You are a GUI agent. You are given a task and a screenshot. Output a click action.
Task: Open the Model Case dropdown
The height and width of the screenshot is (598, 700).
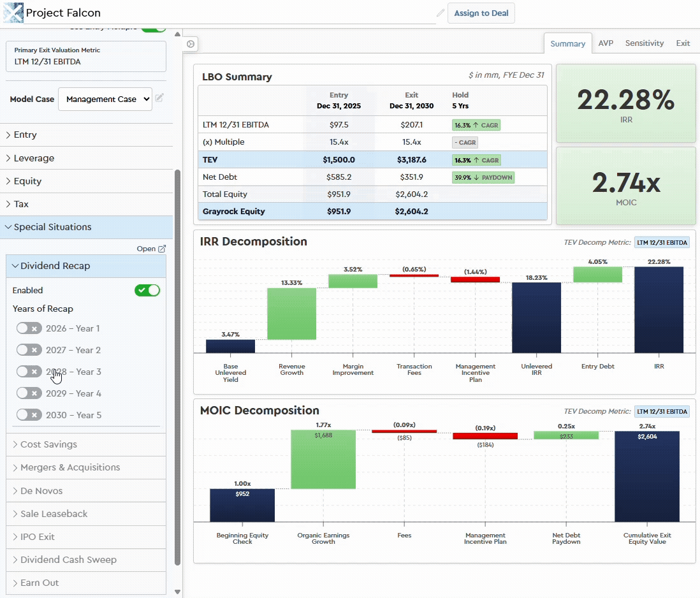tap(105, 99)
